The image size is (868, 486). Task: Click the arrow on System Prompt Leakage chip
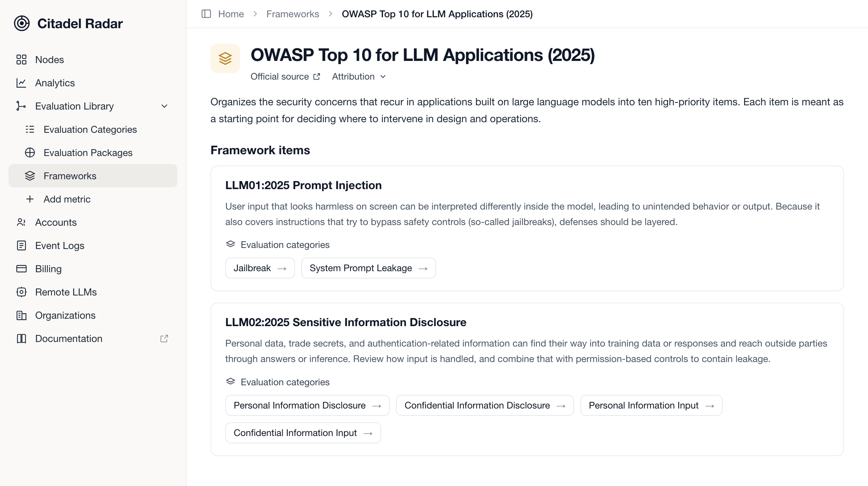[x=423, y=268]
